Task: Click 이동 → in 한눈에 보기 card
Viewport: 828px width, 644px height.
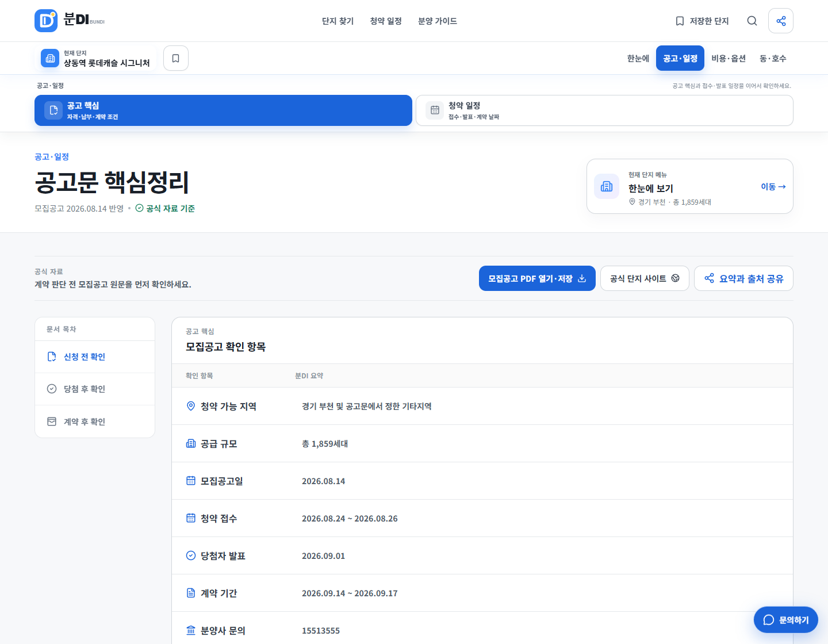Action: [x=773, y=186]
